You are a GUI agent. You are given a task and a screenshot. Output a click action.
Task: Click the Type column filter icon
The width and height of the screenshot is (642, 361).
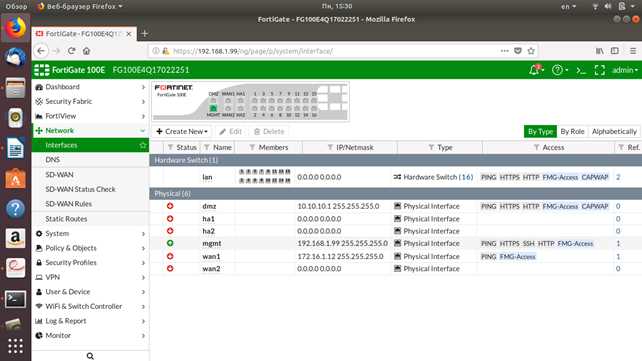pos(431,147)
